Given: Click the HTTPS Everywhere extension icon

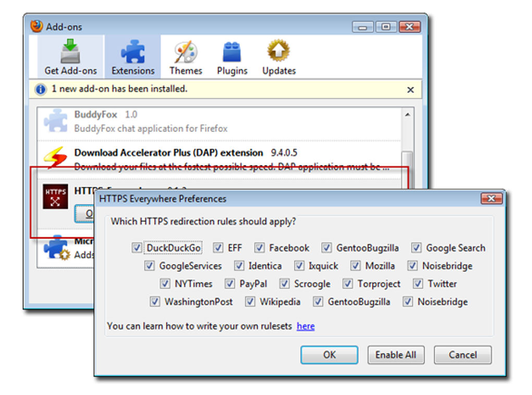Looking at the screenshot, I should click(55, 197).
